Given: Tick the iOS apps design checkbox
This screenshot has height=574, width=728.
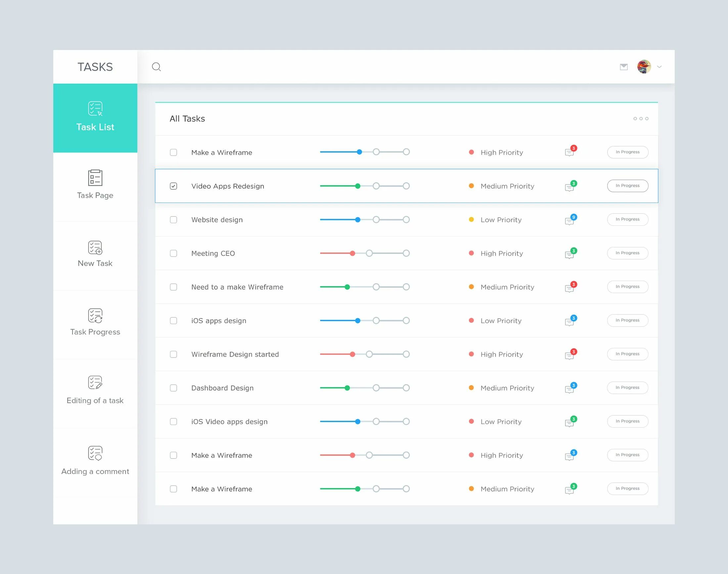Looking at the screenshot, I should coord(173,321).
